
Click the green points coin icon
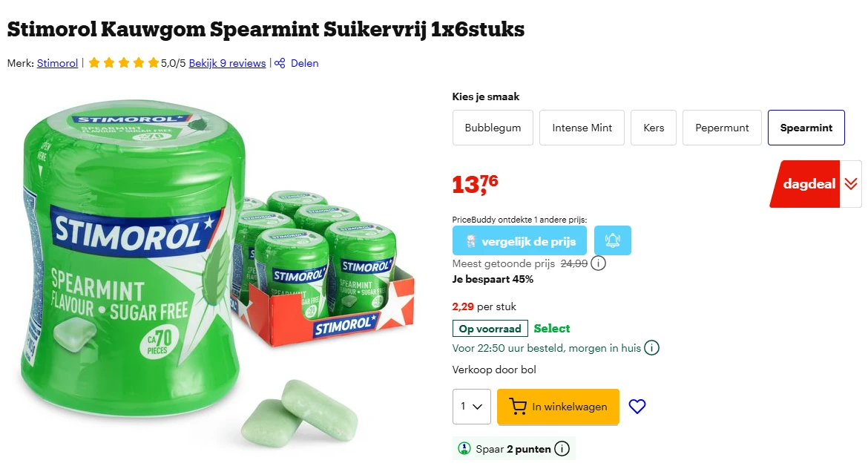(463, 448)
